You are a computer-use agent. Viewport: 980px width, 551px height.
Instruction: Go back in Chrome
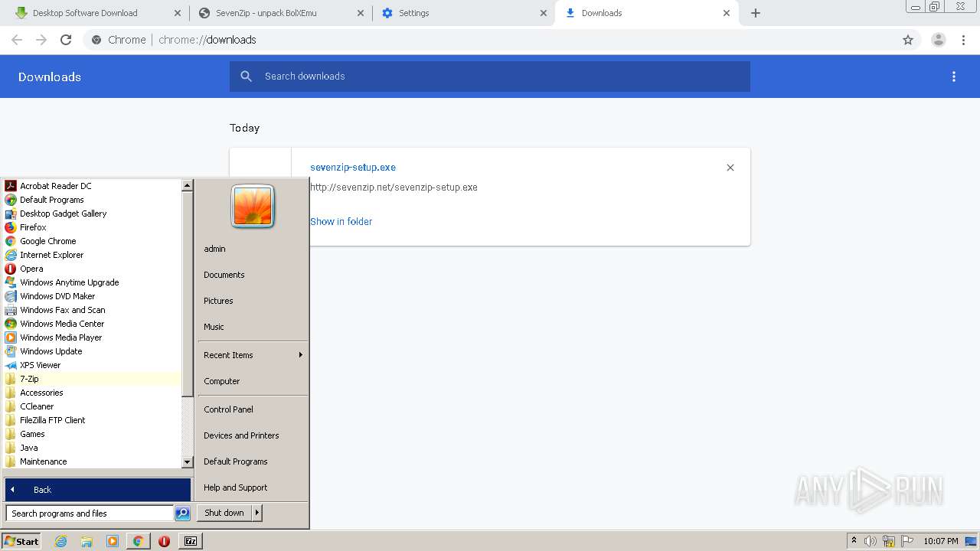(x=17, y=40)
